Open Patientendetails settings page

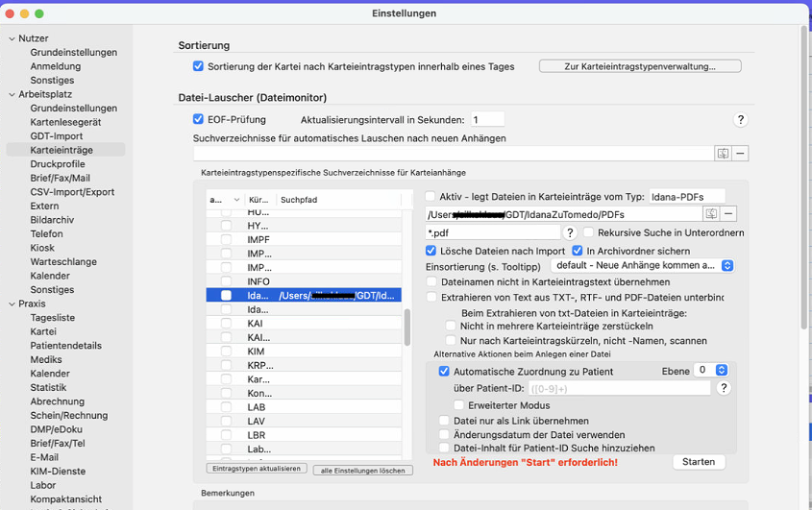[x=65, y=346]
